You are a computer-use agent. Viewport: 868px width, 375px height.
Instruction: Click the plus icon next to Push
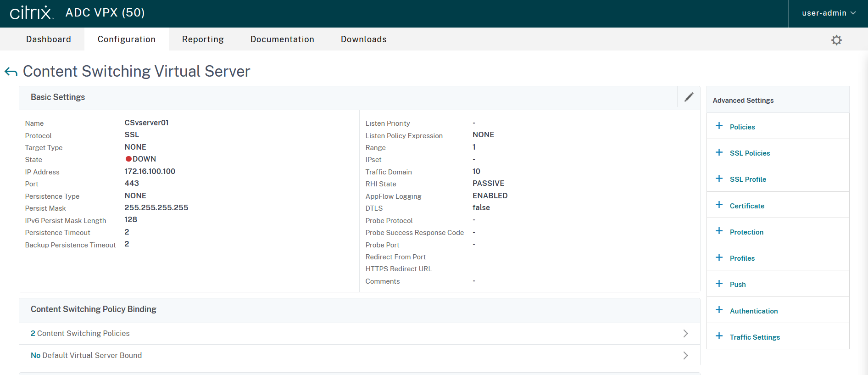point(719,284)
